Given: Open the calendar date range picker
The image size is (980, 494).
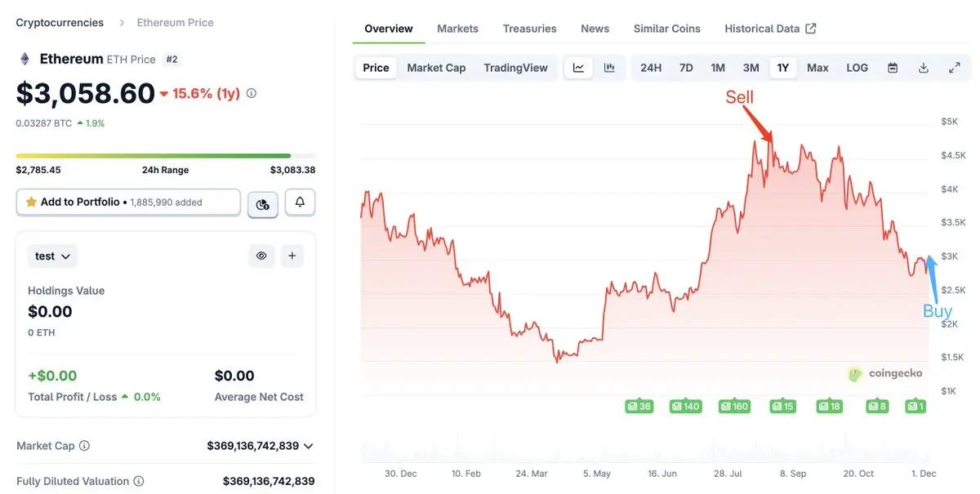Looking at the screenshot, I should pyautogui.click(x=893, y=68).
